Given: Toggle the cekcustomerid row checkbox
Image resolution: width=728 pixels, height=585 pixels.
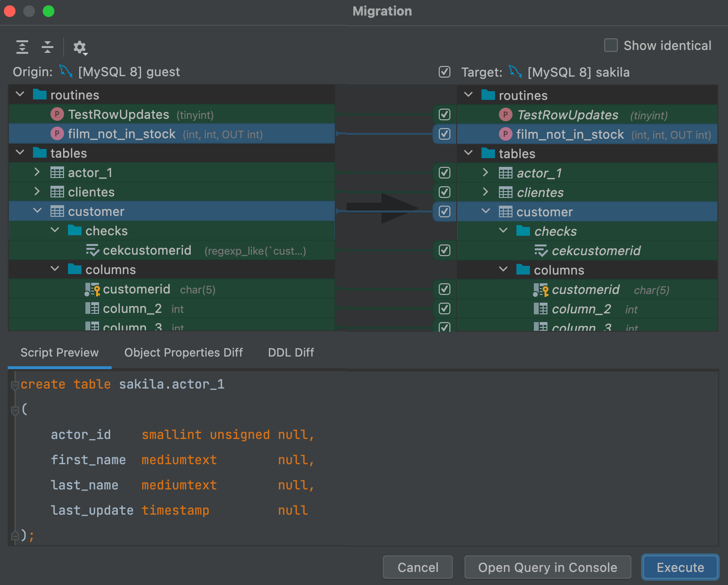Looking at the screenshot, I should (445, 250).
